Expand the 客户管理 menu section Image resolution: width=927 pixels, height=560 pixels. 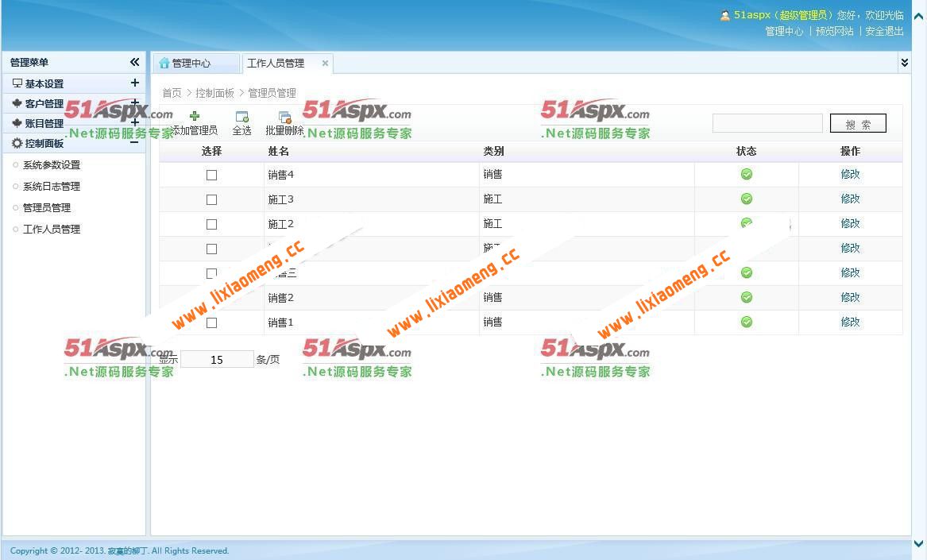coord(135,102)
